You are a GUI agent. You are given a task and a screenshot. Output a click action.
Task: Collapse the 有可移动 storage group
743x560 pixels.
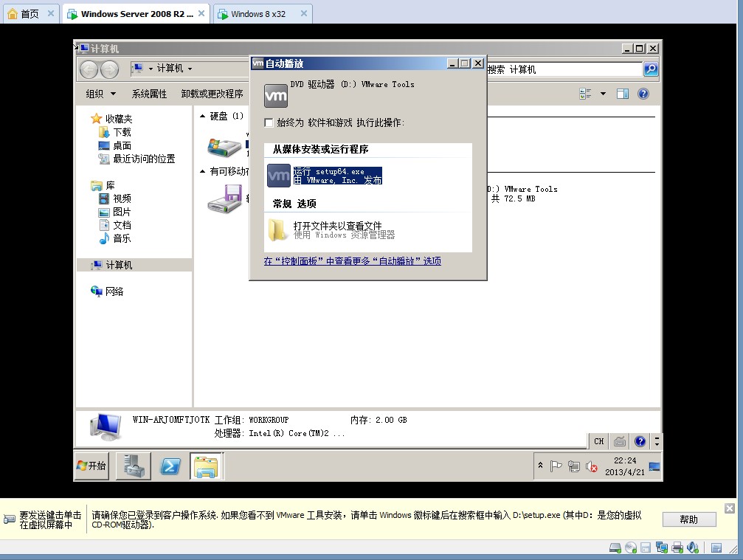click(202, 171)
